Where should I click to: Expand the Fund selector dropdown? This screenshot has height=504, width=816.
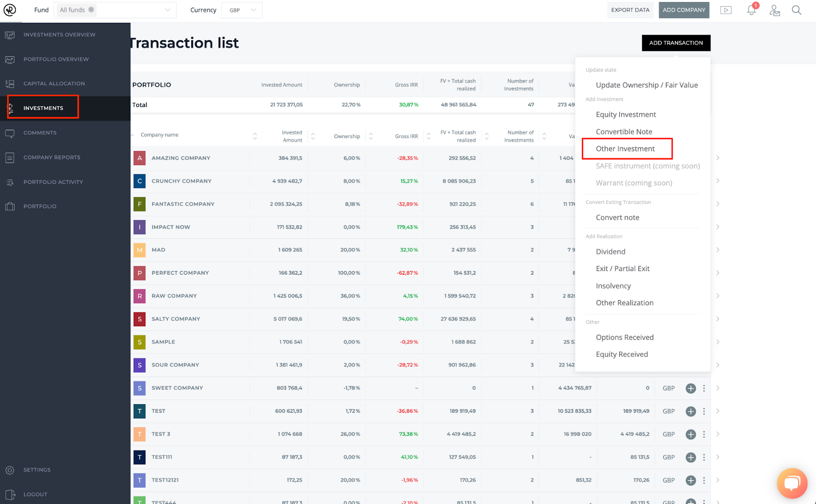167,10
